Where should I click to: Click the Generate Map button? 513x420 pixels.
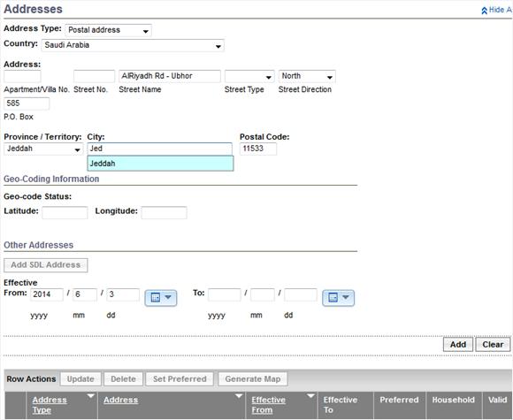[x=253, y=379]
